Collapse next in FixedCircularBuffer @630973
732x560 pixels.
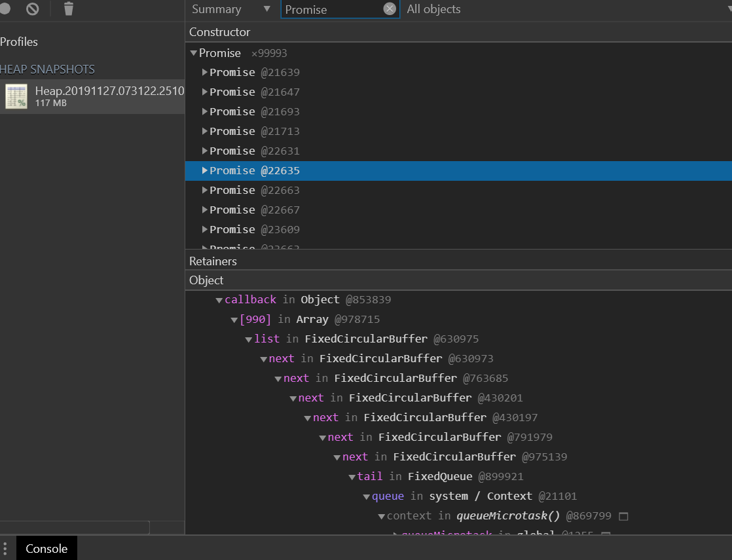(263, 359)
